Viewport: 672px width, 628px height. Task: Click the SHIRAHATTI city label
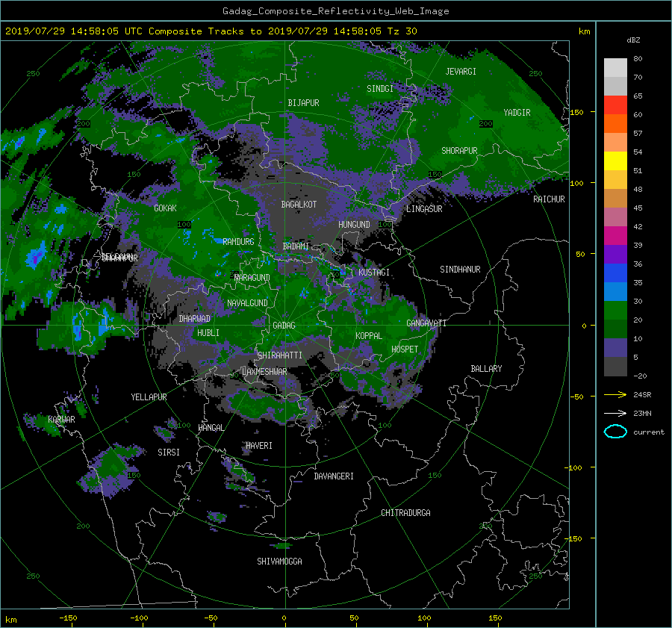click(x=280, y=355)
